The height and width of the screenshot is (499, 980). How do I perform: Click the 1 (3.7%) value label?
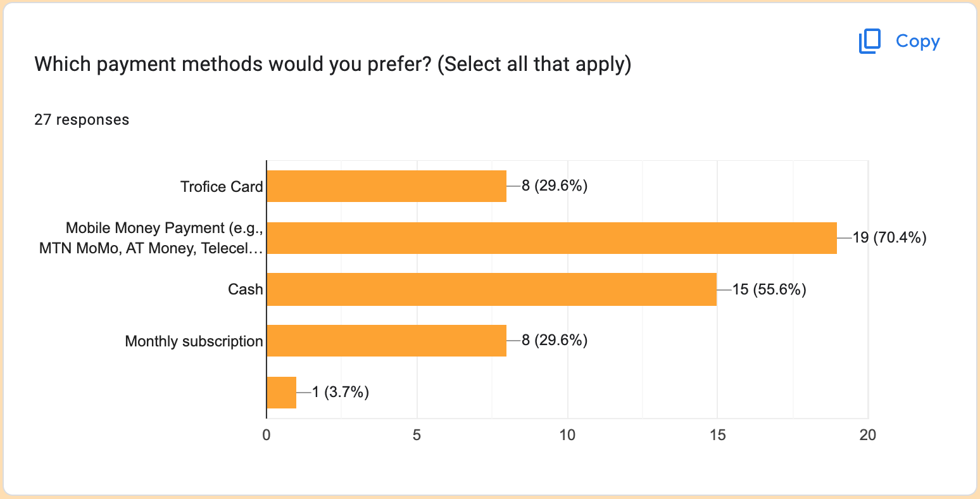click(340, 393)
